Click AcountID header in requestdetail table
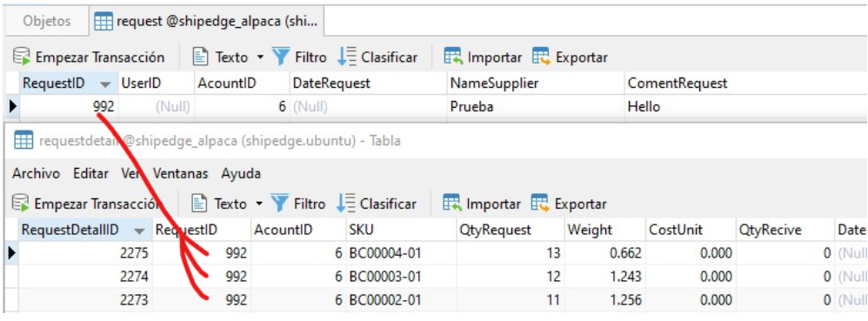 pyautogui.click(x=298, y=231)
